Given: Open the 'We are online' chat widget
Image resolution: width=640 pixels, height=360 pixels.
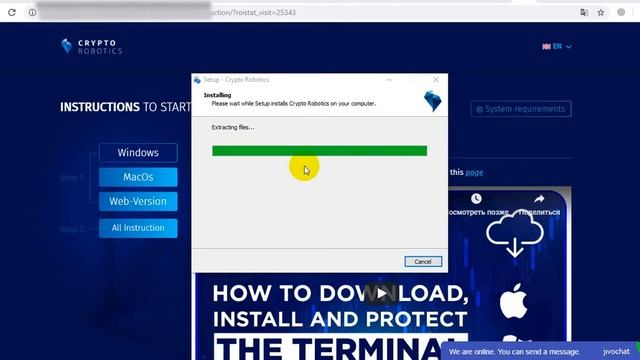Looking at the screenshot, I should click(x=539, y=351).
